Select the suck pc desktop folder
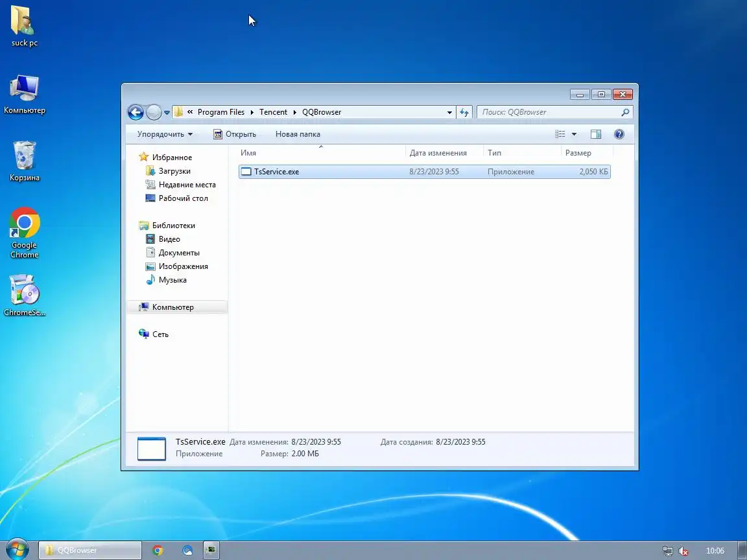Screen dimensions: 747x560 tap(24, 27)
